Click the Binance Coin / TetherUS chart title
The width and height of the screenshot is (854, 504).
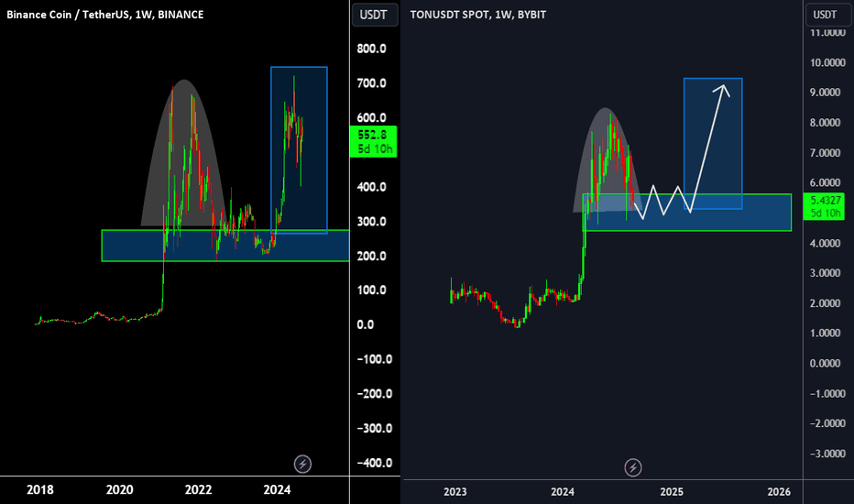[x=105, y=15]
